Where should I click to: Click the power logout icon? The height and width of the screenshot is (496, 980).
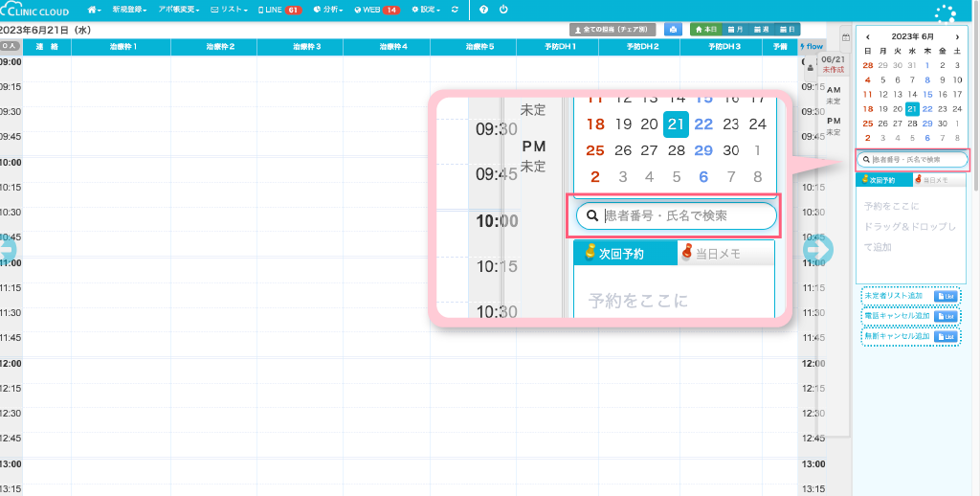(x=503, y=10)
